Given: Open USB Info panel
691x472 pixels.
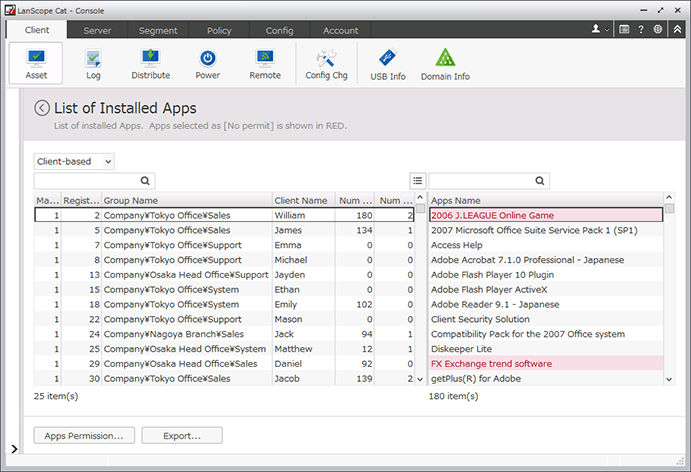Looking at the screenshot, I should 387,62.
